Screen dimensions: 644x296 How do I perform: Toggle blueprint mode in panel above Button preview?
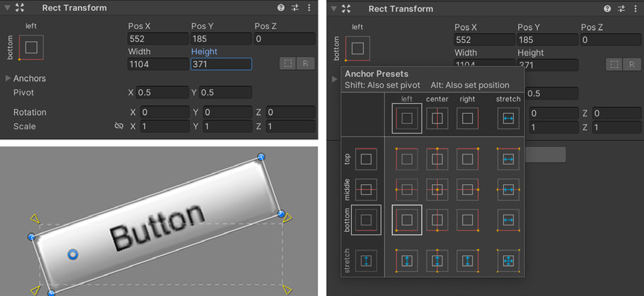tap(288, 63)
